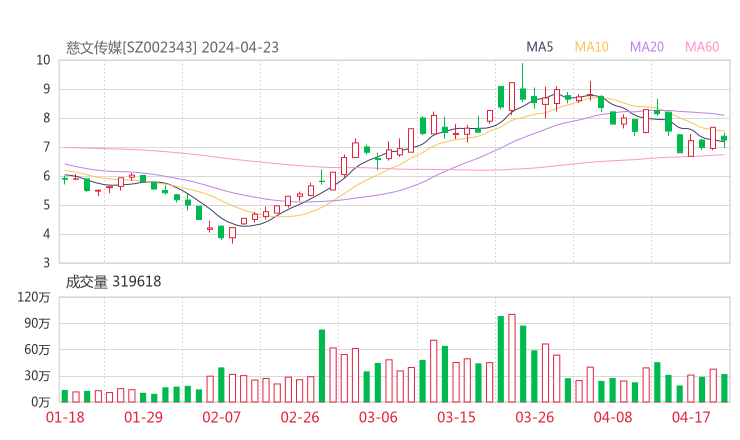Toggle the MA60 legend entry

click(702, 47)
